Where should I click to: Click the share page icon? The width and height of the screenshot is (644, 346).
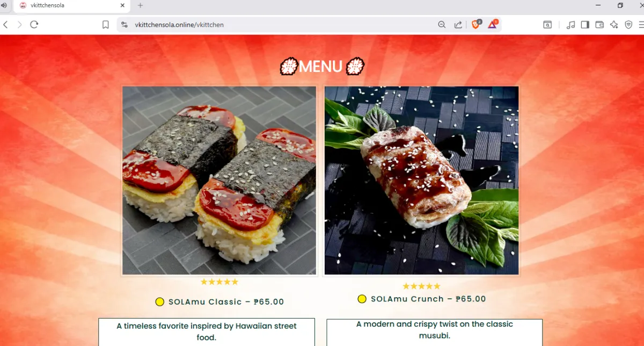[x=458, y=25]
